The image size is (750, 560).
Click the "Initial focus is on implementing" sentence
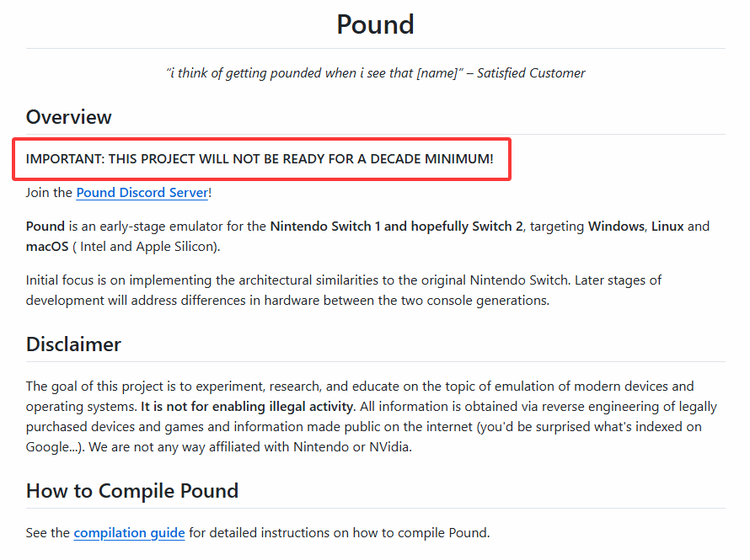(126, 280)
